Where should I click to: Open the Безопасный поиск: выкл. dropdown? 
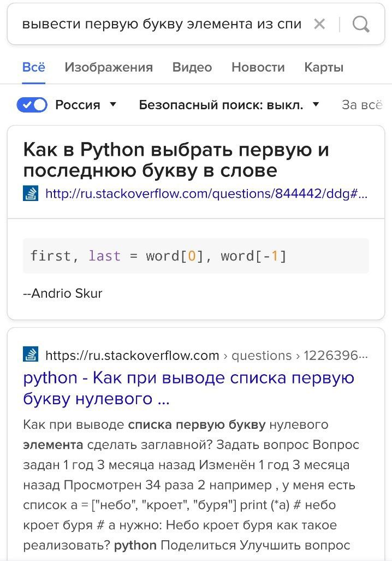pos(229,105)
